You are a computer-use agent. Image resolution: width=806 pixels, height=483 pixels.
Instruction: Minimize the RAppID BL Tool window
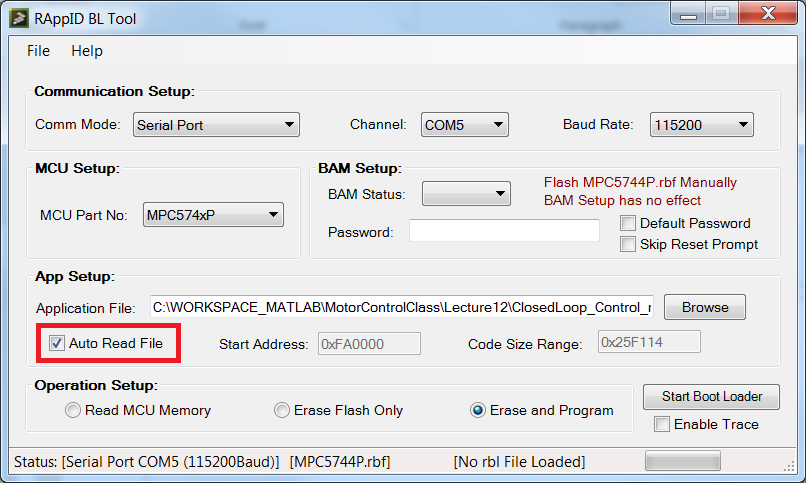click(x=688, y=13)
